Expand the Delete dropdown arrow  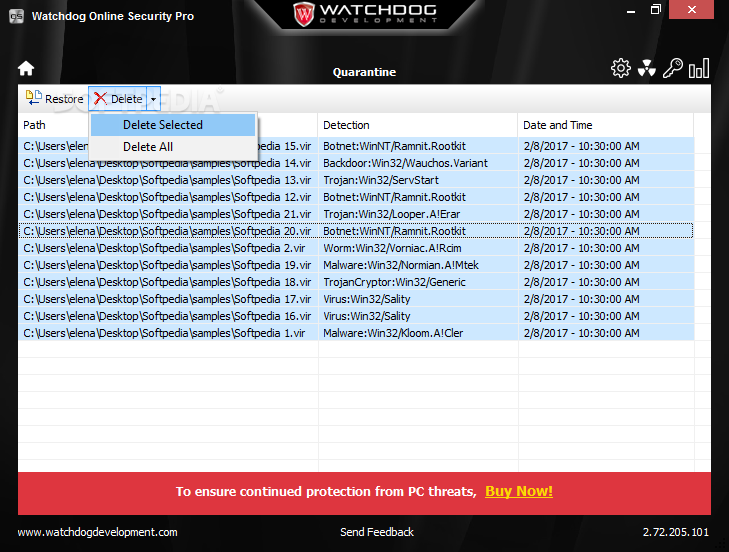153,99
